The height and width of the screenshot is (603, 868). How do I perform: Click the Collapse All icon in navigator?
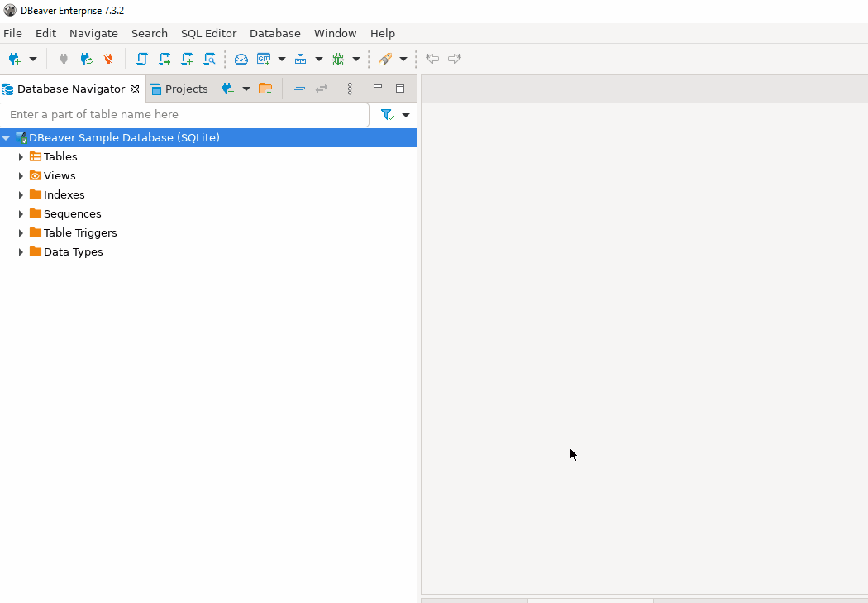299,89
